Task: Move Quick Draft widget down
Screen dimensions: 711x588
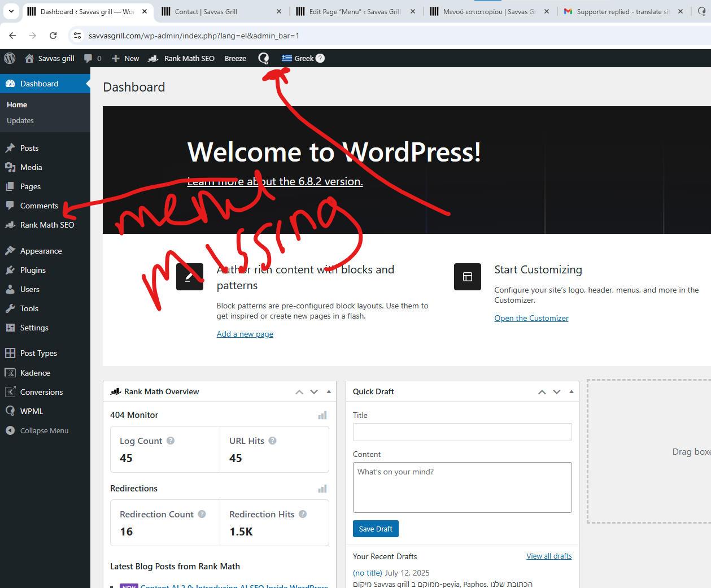Action: point(557,391)
